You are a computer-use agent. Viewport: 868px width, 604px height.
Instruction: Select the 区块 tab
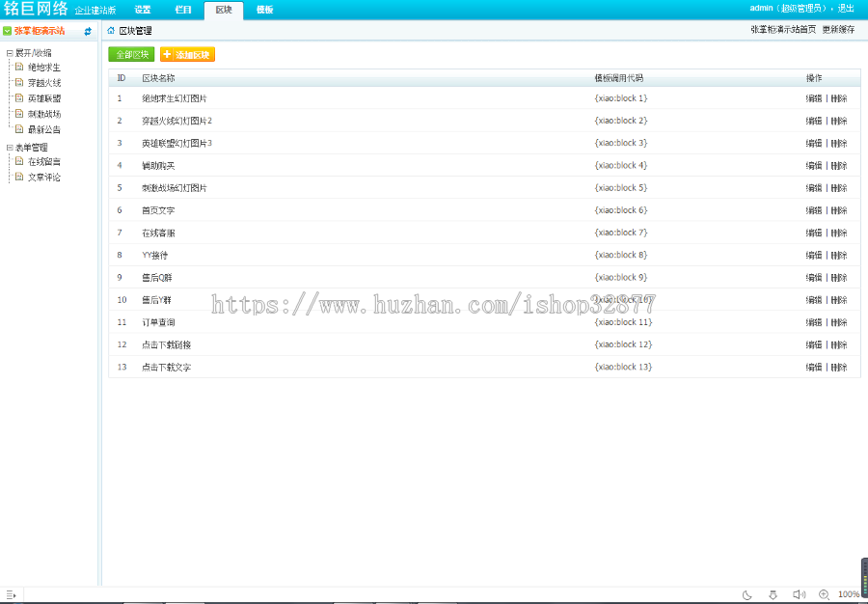pos(224,10)
